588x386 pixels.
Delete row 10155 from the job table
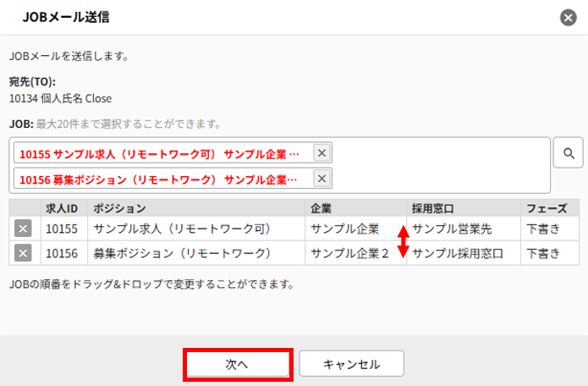point(24,229)
